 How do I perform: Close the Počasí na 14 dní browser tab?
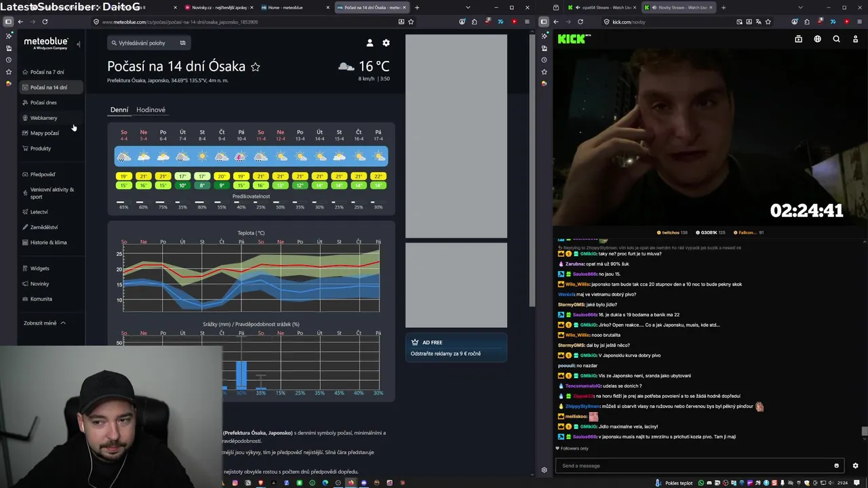pyautogui.click(x=405, y=7)
